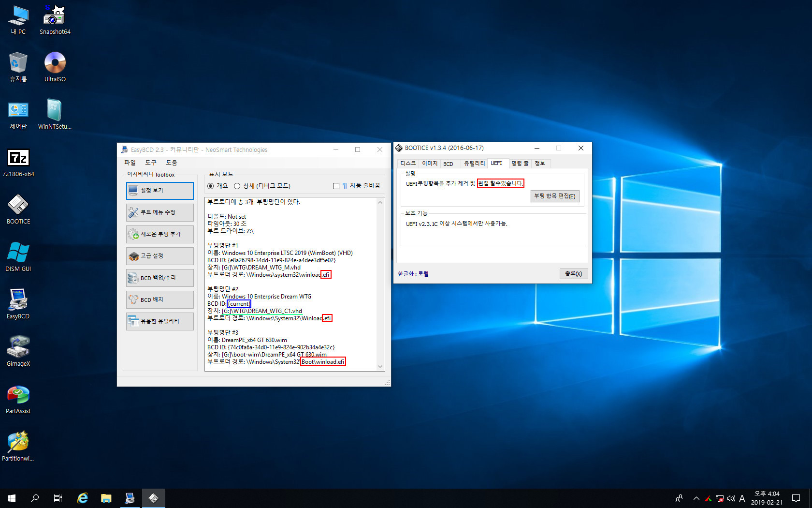Click the 'UEFI v2.3.1C 이상' description text
812x508 pixels.
click(457, 224)
